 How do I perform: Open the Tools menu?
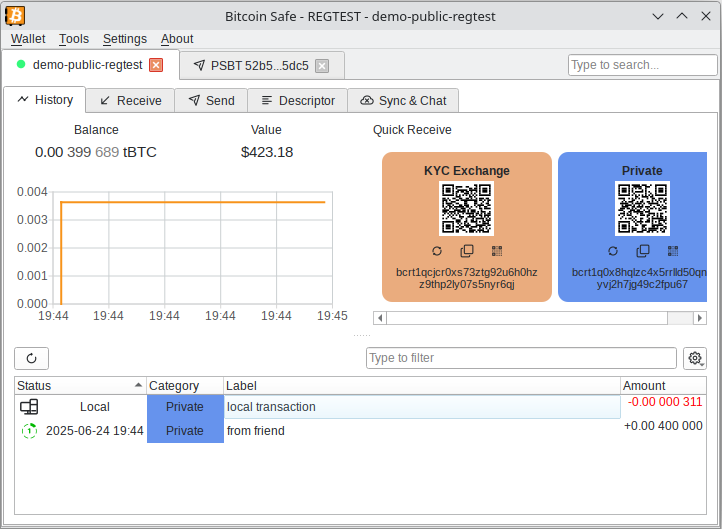click(74, 39)
